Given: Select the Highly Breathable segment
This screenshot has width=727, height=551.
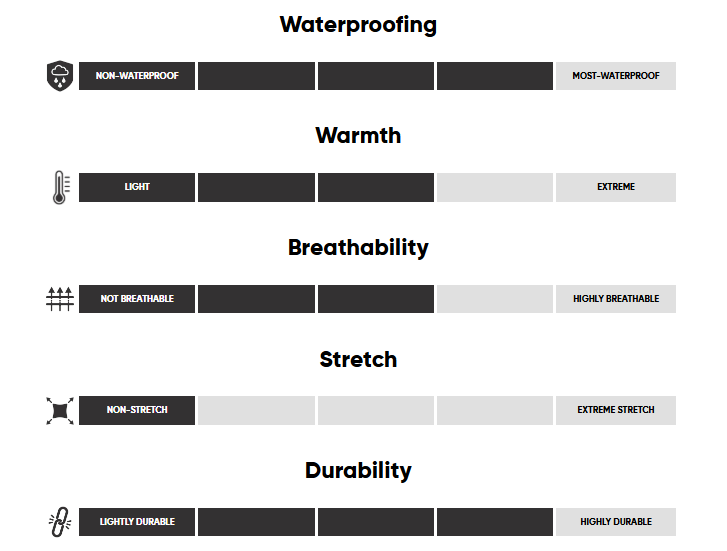Looking at the screenshot, I should point(615,299).
